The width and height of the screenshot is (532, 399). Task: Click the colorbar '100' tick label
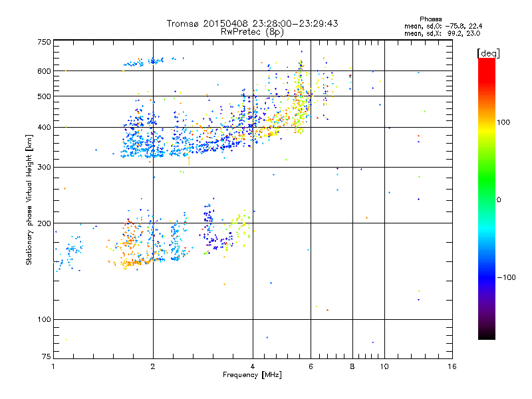(503, 122)
